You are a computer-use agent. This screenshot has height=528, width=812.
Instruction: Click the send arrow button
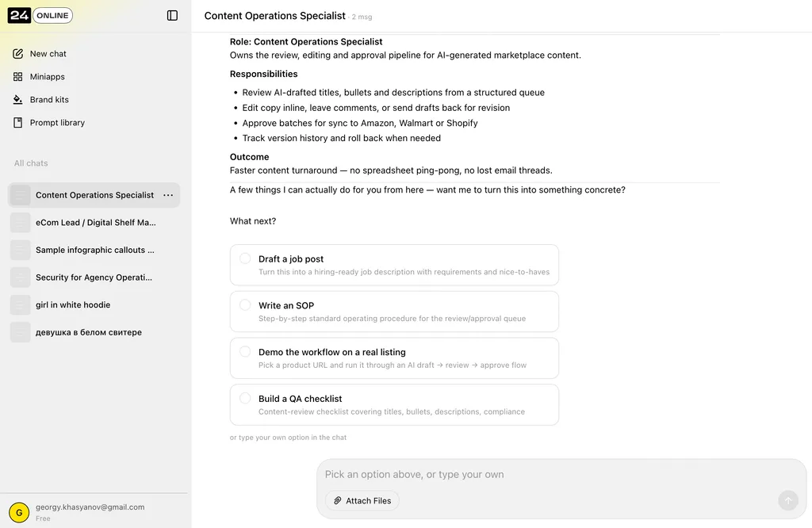point(787,500)
